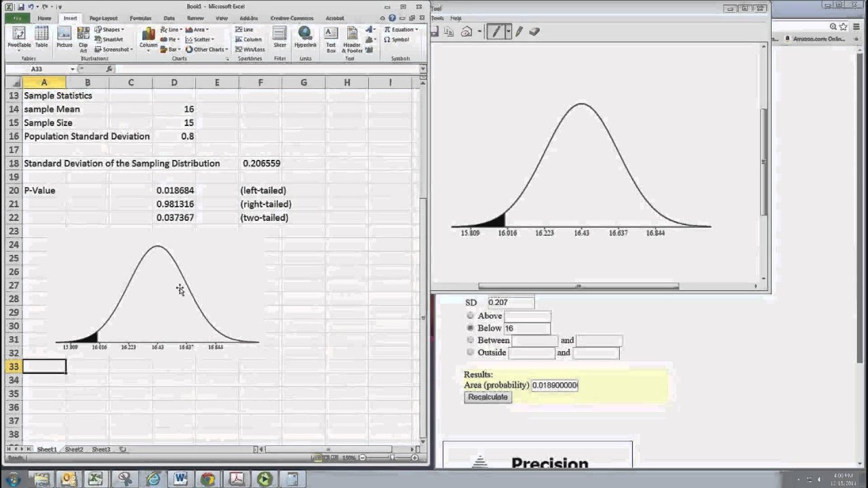Open the Line chart dropdown

pyautogui.click(x=172, y=30)
